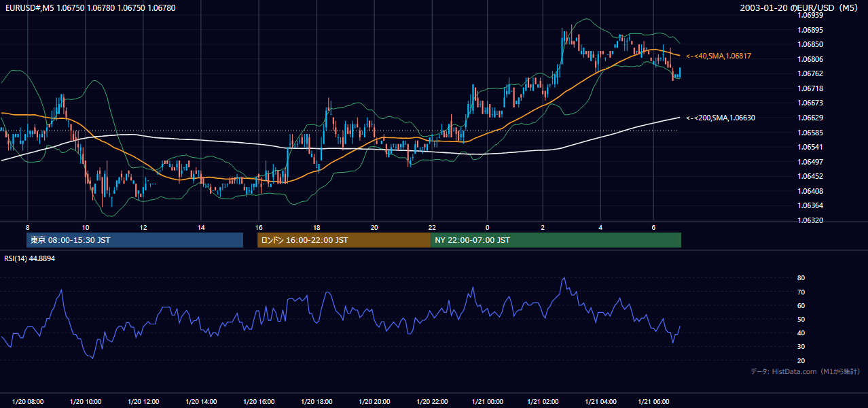Click the 1/21 04:00 time label

point(600,402)
